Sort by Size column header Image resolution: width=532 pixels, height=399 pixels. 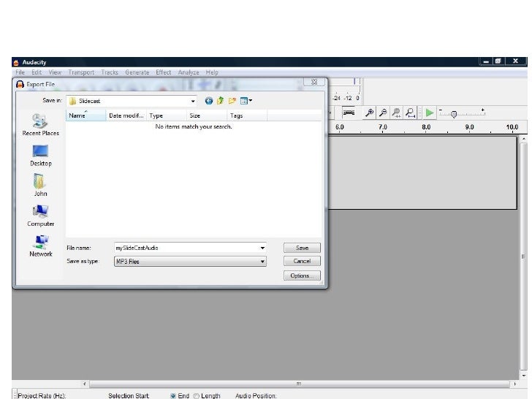pyautogui.click(x=207, y=115)
